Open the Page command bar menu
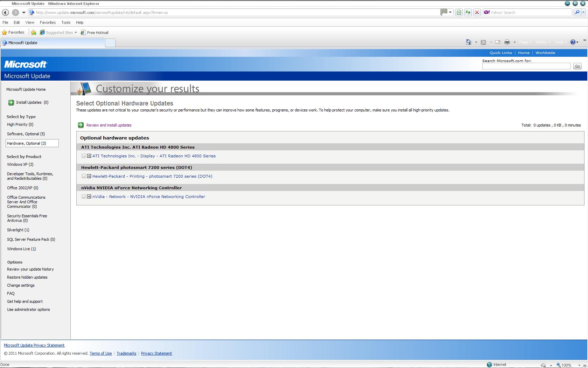The height and width of the screenshot is (368, 588). point(525,42)
